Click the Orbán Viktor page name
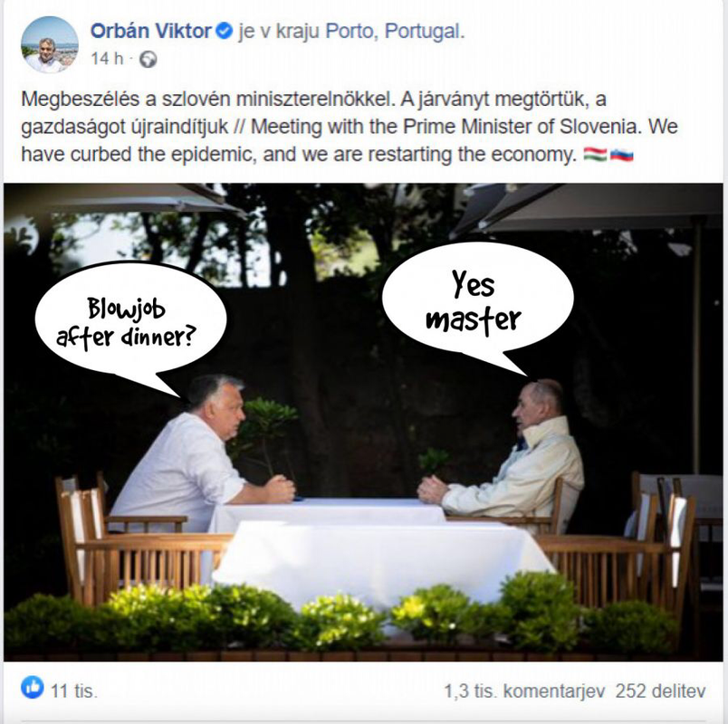The width and height of the screenshot is (728, 724). [151, 31]
